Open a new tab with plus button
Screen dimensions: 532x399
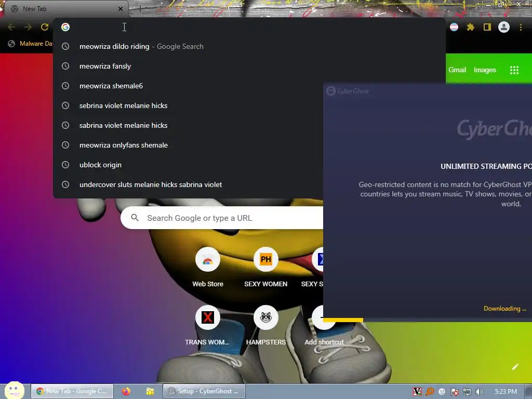click(x=140, y=9)
